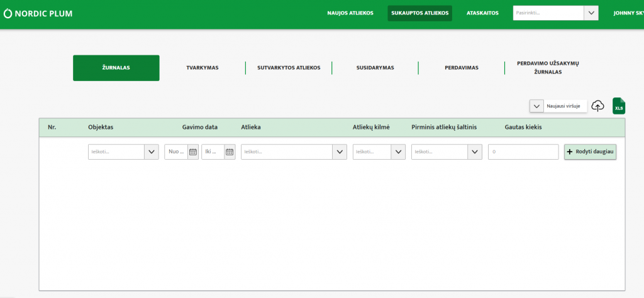Open Pirminis atliekų šaltinis dropdown
644x298 pixels.
475,152
